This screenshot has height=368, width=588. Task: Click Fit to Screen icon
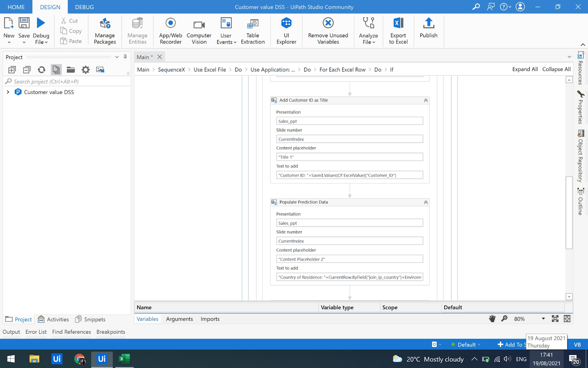tap(555, 319)
